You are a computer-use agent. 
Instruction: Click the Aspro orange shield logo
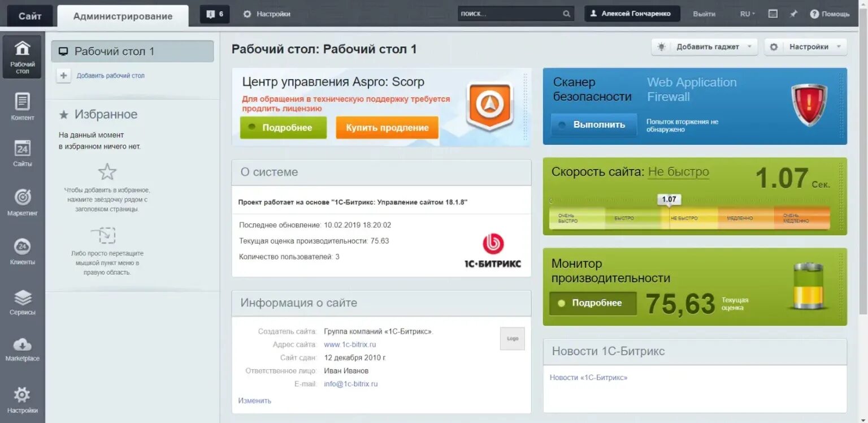[489, 105]
